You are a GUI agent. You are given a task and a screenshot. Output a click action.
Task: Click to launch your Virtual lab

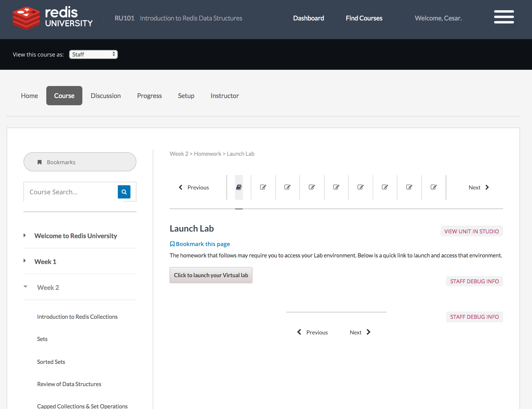pyautogui.click(x=211, y=275)
